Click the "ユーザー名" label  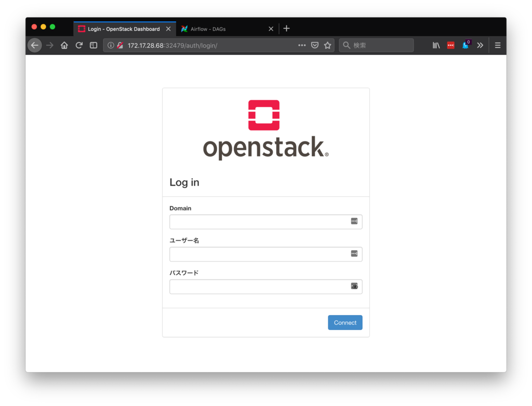(x=184, y=240)
